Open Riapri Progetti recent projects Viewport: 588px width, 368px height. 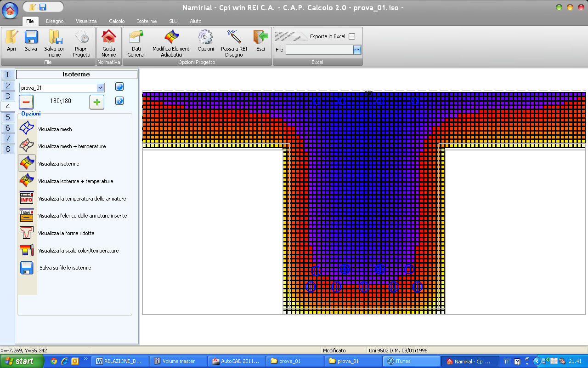point(82,43)
